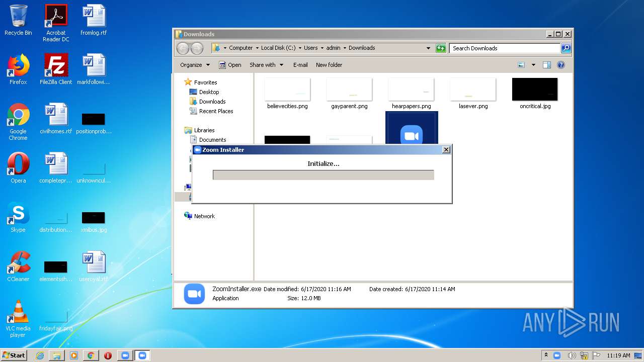Click the search magnifier icon
The height and width of the screenshot is (362, 644).
(566, 48)
